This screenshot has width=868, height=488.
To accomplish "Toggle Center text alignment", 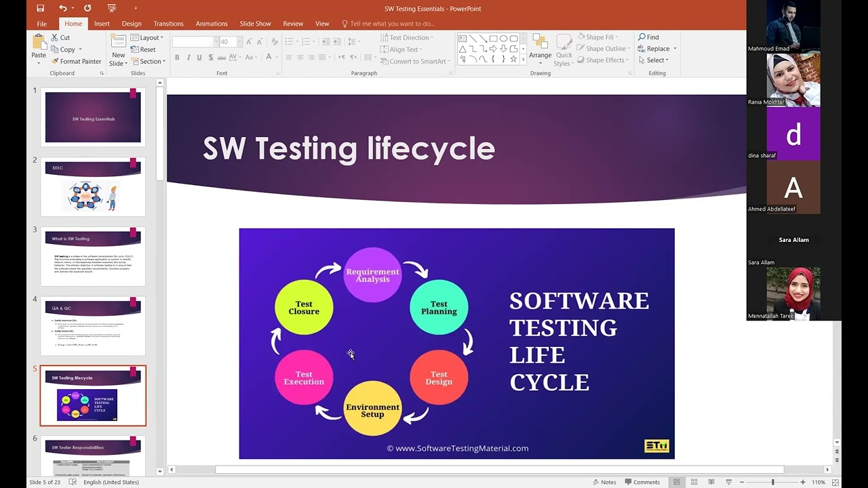I will [300, 58].
